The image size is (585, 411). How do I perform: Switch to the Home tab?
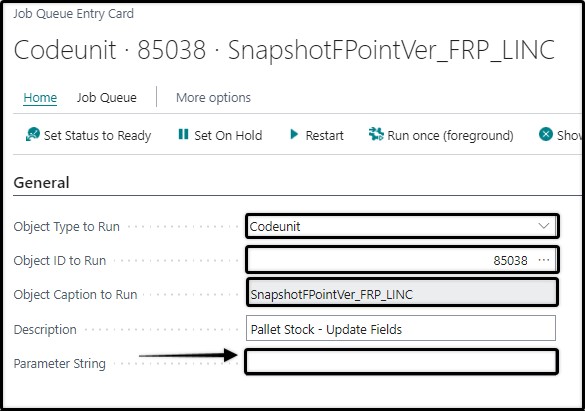(40, 97)
